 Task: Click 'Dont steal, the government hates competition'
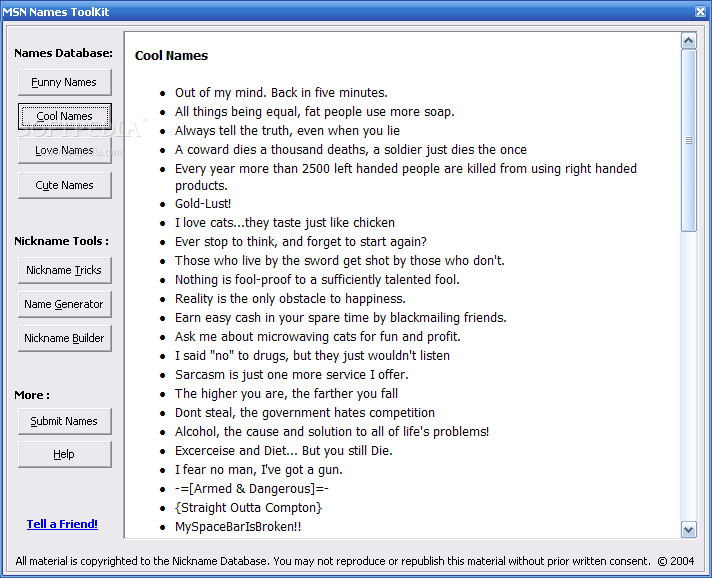coord(305,413)
